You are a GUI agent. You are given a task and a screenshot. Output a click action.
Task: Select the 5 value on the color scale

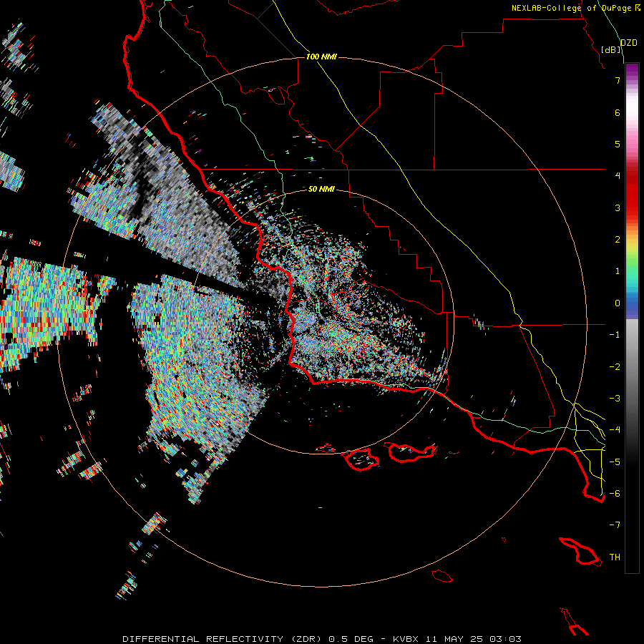click(618, 144)
